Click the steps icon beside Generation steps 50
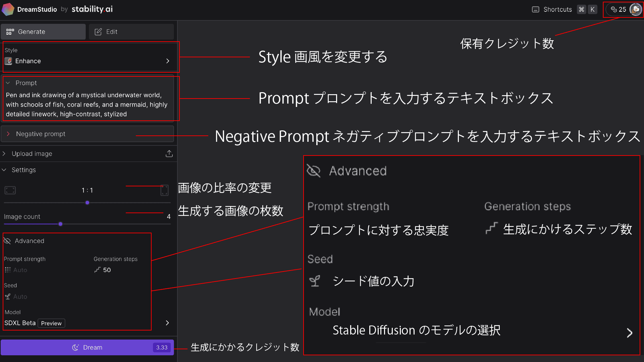This screenshot has width=644, height=362. tap(97, 270)
